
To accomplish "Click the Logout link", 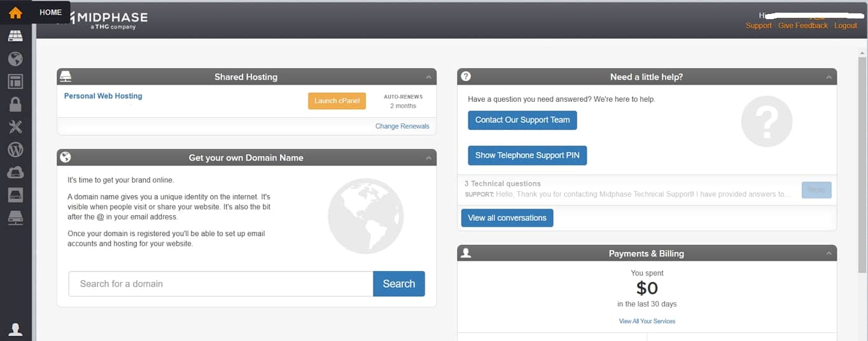I will point(846,25).
